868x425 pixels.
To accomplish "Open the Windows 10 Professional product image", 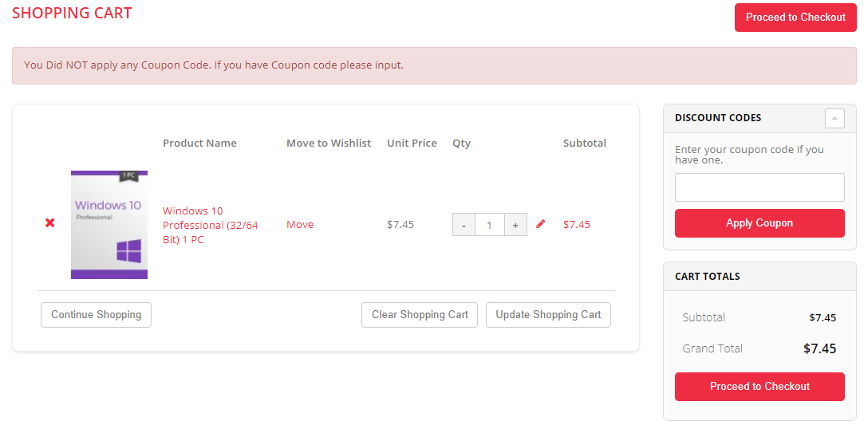I will tap(109, 224).
